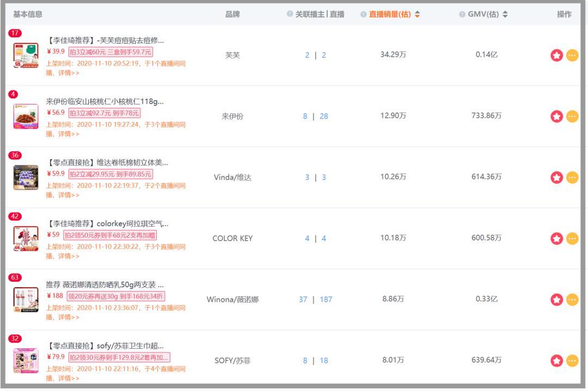The height and width of the screenshot is (391, 588).
Task: Click the 拍3立减92.7元 到手78元 promo tag
Action: click(104, 113)
